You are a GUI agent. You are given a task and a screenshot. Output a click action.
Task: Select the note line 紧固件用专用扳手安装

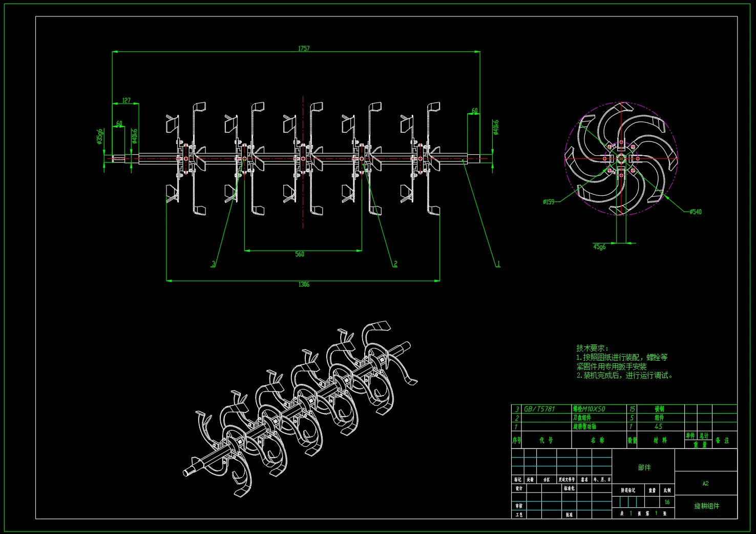[612, 366]
